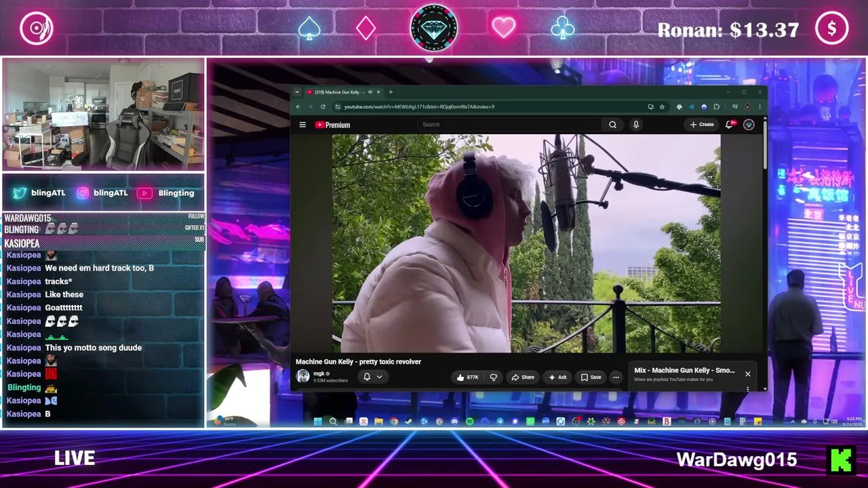Viewport: 868px width, 488px height.
Task: Click the blingATL Instagram handle
Action: tap(102, 193)
